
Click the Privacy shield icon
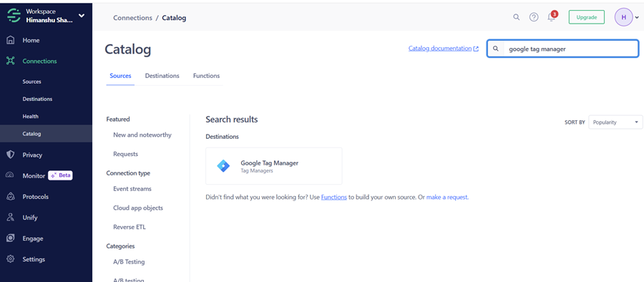[x=11, y=155]
